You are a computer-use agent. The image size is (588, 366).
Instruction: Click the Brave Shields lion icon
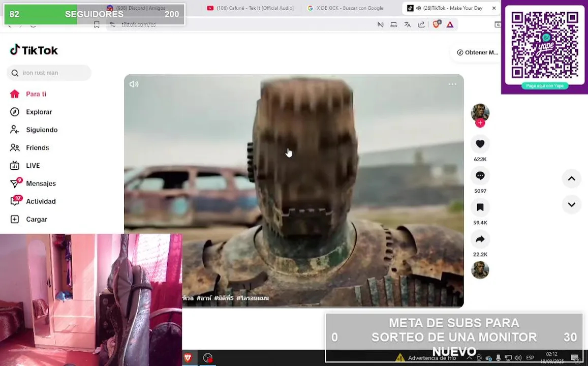tap(436, 24)
